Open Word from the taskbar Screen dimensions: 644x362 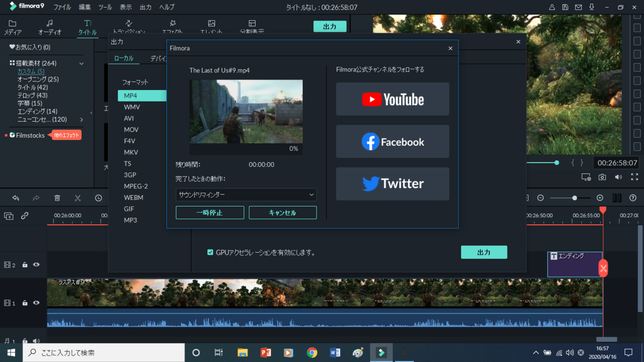(335, 352)
